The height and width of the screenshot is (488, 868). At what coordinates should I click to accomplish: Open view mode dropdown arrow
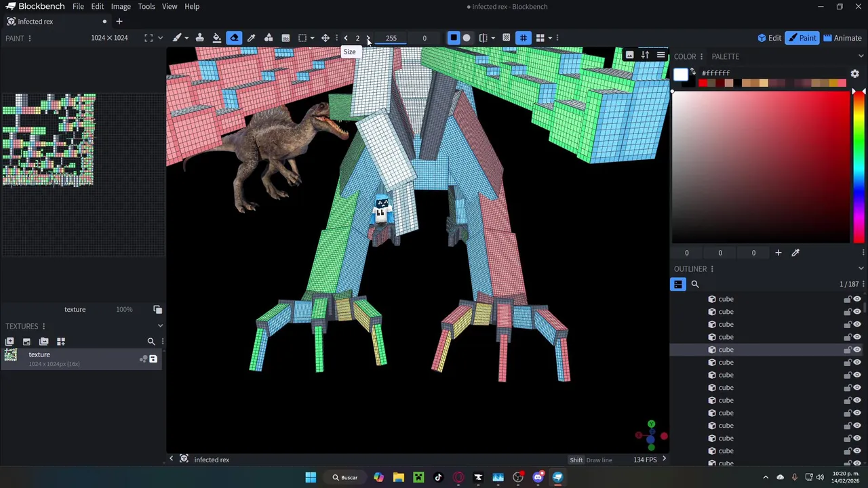pos(550,38)
